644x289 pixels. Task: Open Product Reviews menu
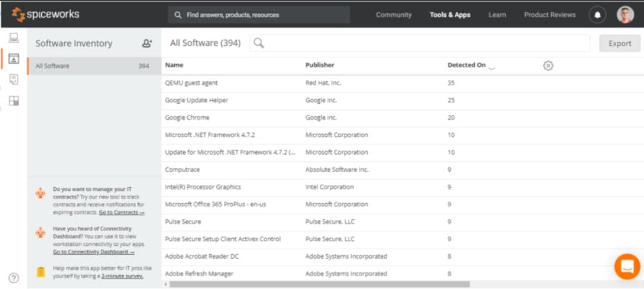[x=550, y=15]
